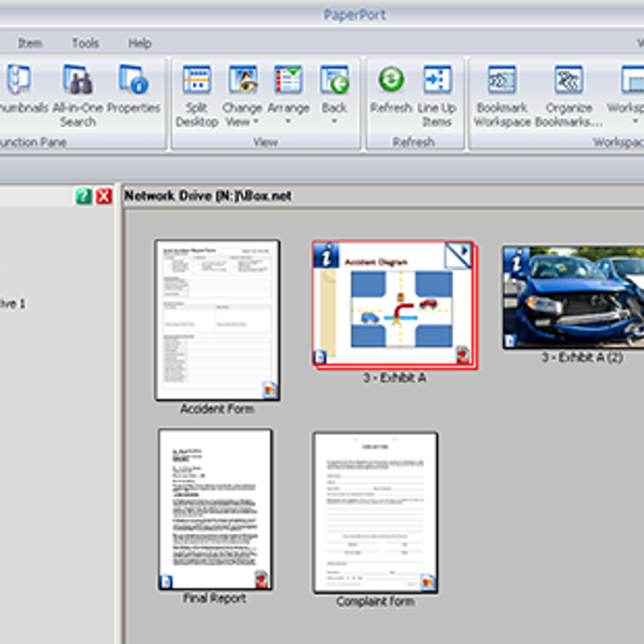Select the Accident Form document thumbnail
This screenshot has width=644, height=644.
point(217,320)
